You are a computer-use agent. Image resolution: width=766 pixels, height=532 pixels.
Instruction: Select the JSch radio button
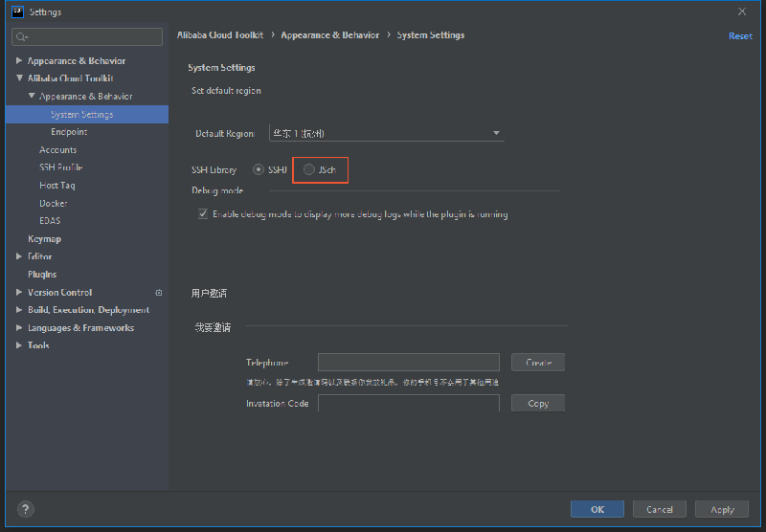(x=308, y=169)
